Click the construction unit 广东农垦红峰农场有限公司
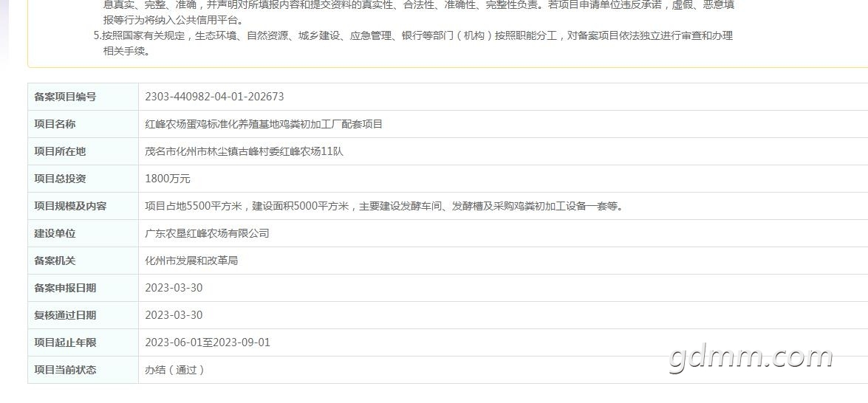Image resolution: width=868 pixels, height=403 pixels. [x=207, y=233]
